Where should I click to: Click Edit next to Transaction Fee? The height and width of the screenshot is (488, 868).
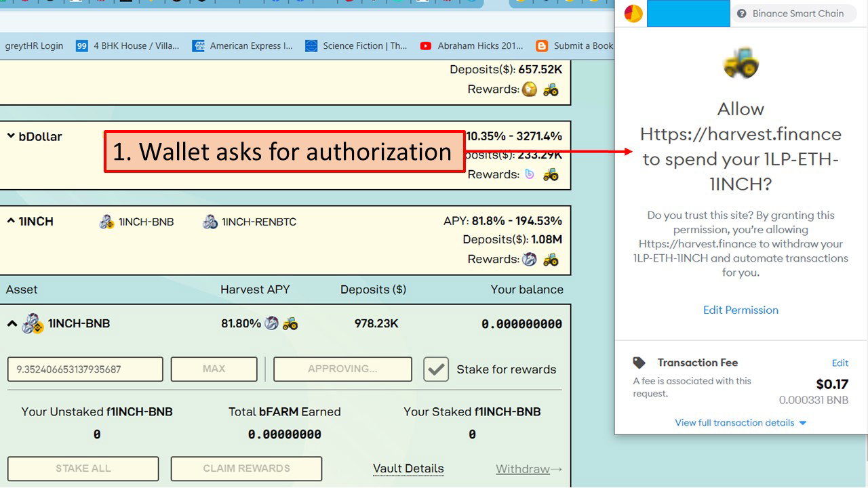[840, 363]
